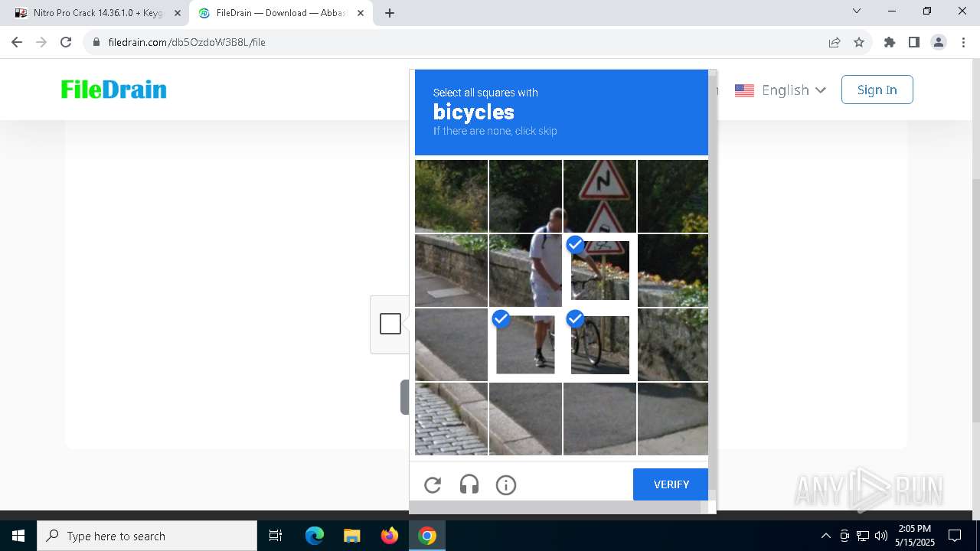Viewport: 980px width, 551px height.
Task: Select the tile with cobblestone pavement
Action: [x=451, y=419]
